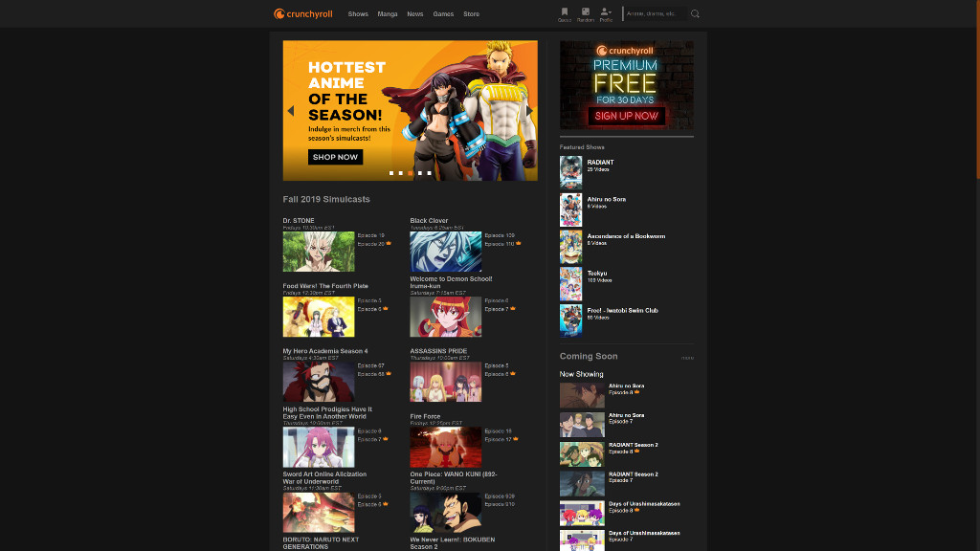Focus the anime search input field

655,13
